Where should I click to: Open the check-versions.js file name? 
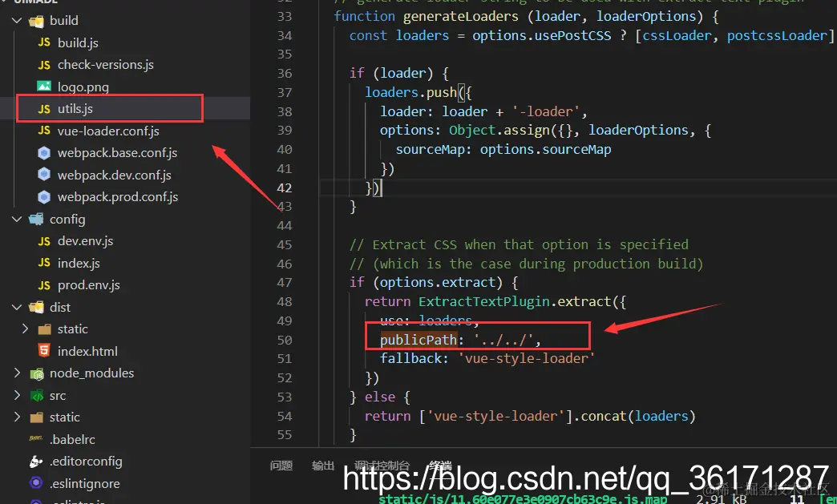pyautogui.click(x=106, y=65)
